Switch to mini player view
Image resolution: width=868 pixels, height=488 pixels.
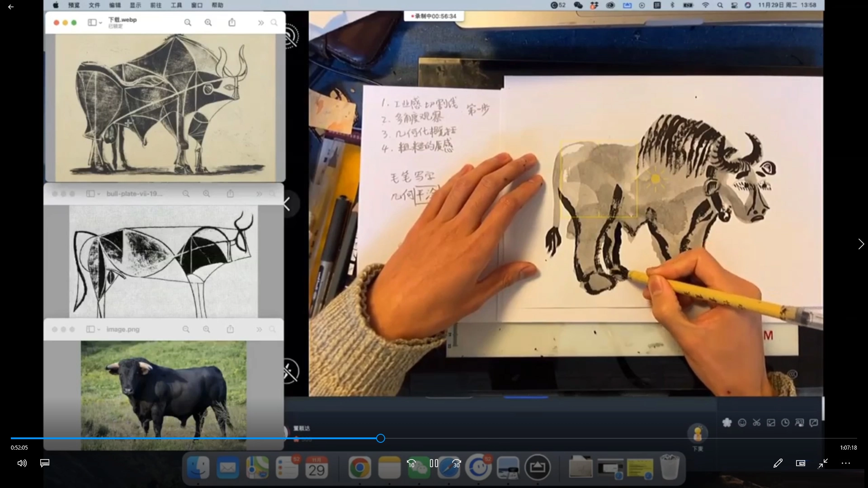coord(800,463)
